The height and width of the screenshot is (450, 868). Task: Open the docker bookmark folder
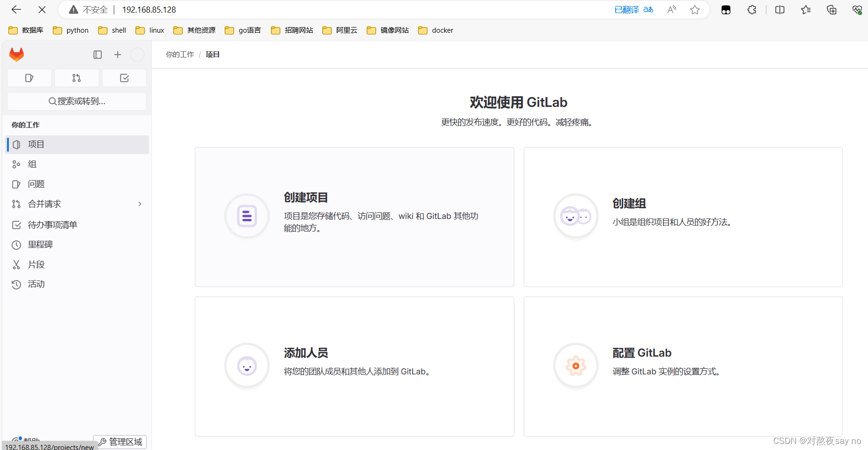pos(436,30)
